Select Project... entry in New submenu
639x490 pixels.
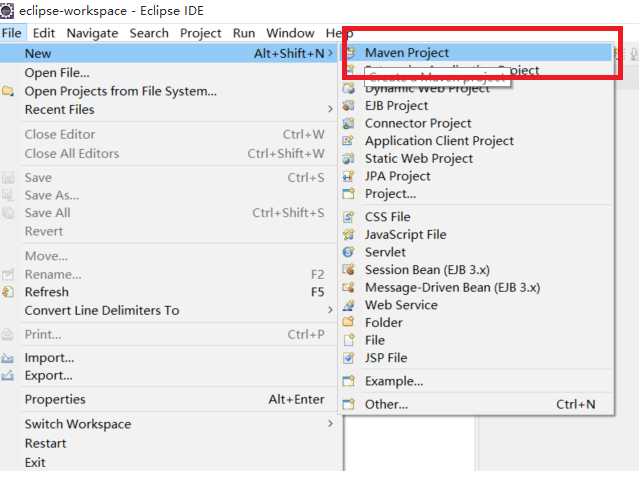[477, 193]
